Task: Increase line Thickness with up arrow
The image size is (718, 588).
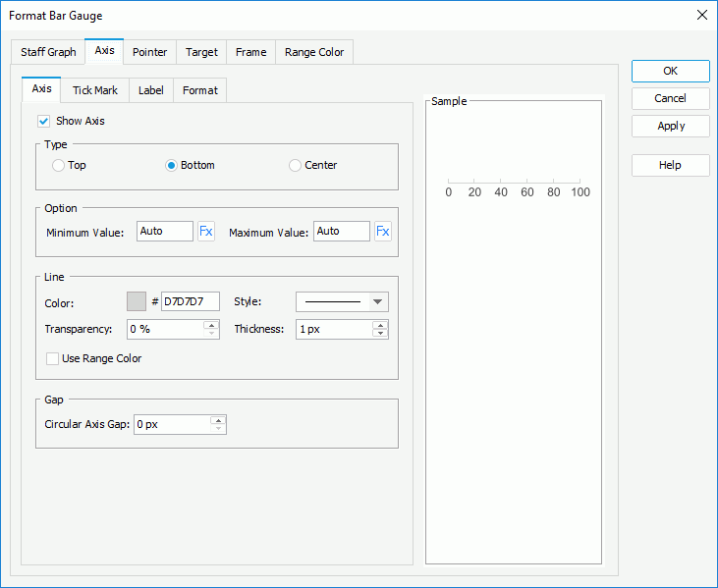Action: tap(380, 325)
